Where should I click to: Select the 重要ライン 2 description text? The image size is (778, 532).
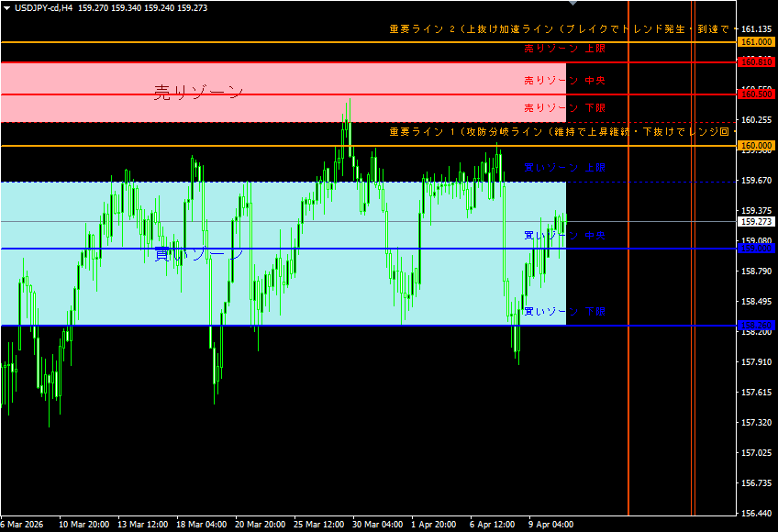(x=560, y=29)
